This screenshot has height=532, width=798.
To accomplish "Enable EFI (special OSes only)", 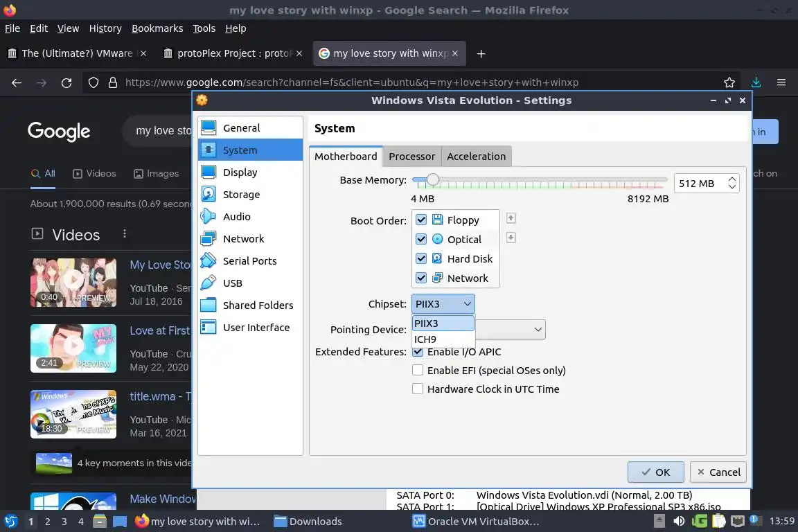I will 418,370.
